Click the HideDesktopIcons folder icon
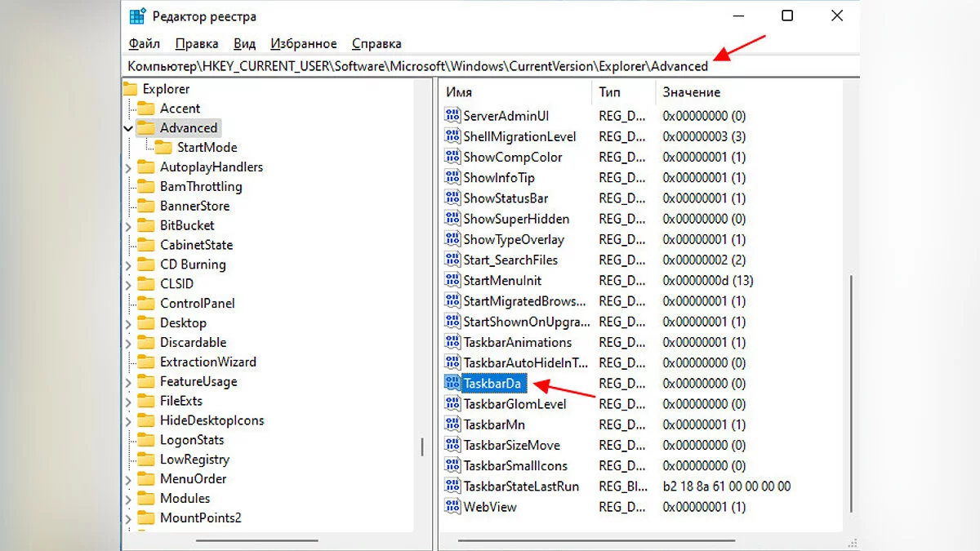Viewport: 980px width, 551px height. tap(146, 421)
